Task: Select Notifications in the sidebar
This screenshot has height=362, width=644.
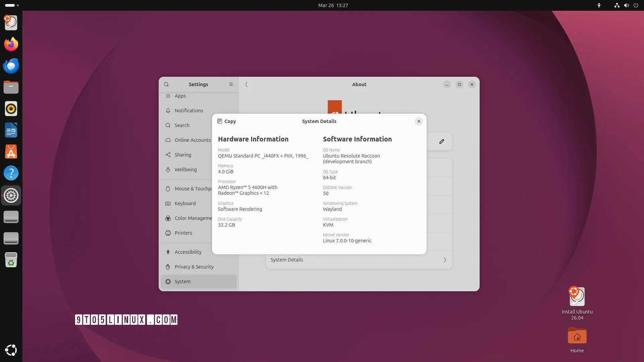Action: (189, 111)
